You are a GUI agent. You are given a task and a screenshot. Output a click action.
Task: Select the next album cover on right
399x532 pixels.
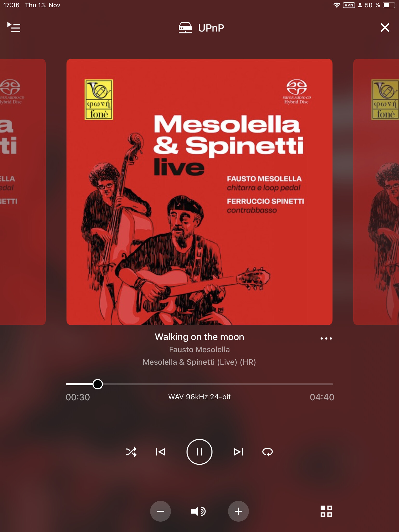point(376,192)
